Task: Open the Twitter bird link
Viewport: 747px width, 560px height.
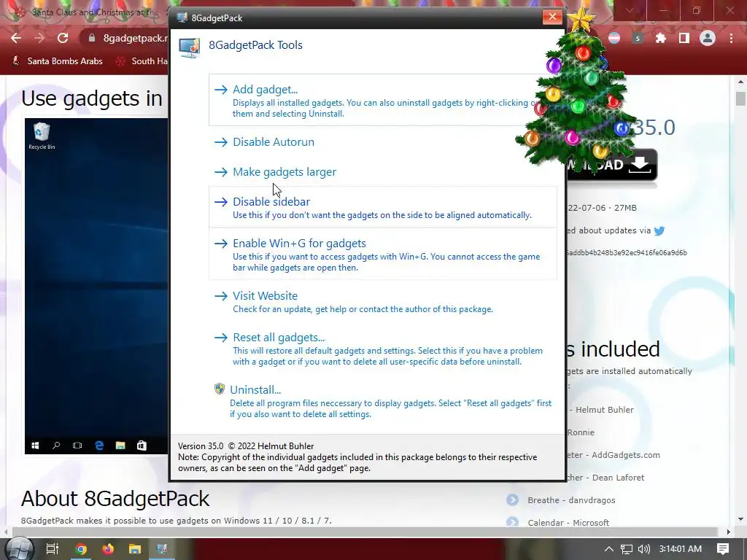Action: click(x=659, y=231)
